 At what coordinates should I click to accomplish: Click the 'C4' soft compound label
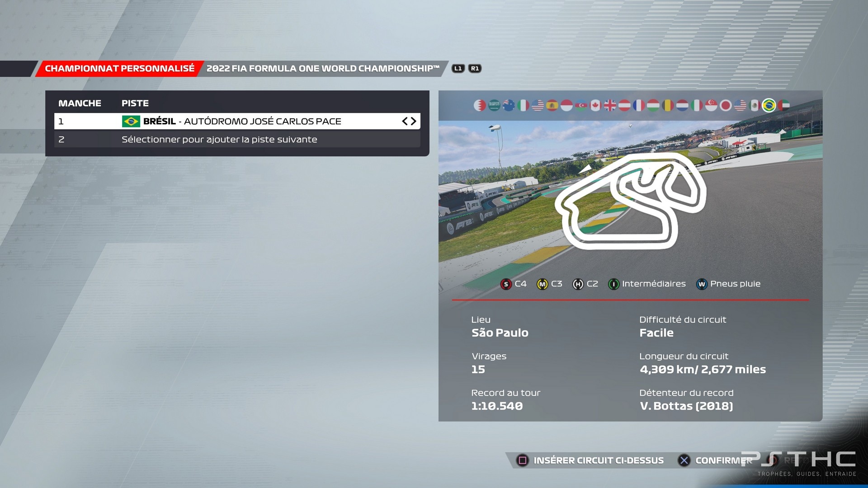pos(520,284)
